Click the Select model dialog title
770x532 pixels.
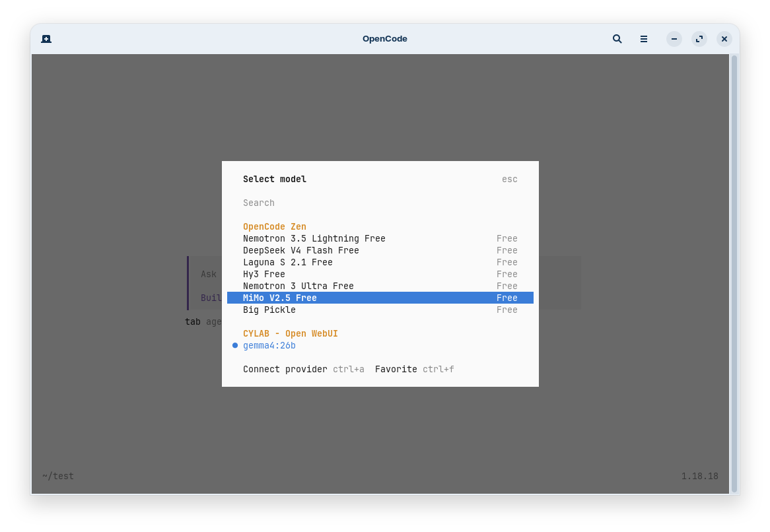pyautogui.click(x=275, y=179)
